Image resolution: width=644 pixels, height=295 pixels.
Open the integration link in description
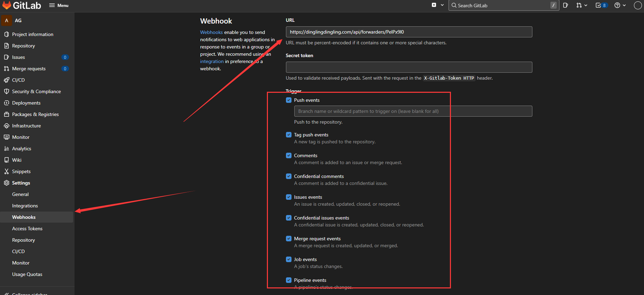212,61
